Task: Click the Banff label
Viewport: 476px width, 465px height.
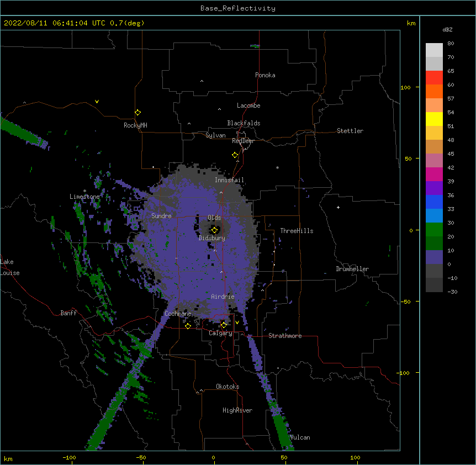Action: [68, 313]
